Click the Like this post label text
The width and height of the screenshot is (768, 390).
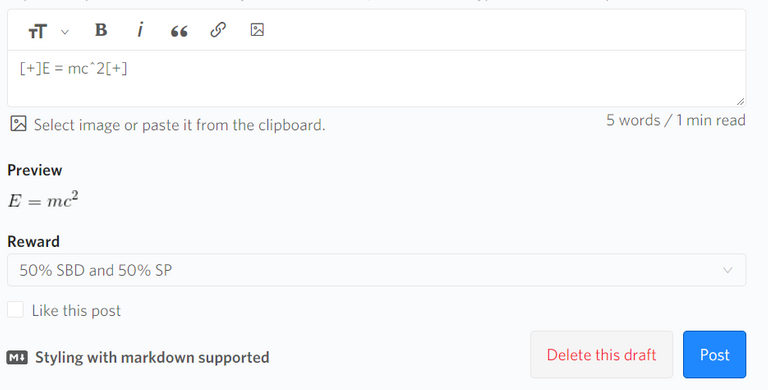pos(76,311)
